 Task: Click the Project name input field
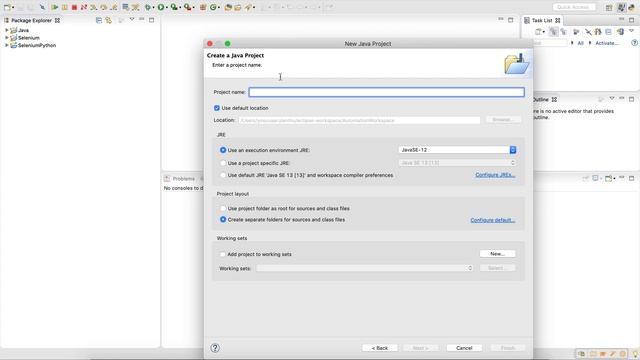click(x=387, y=92)
